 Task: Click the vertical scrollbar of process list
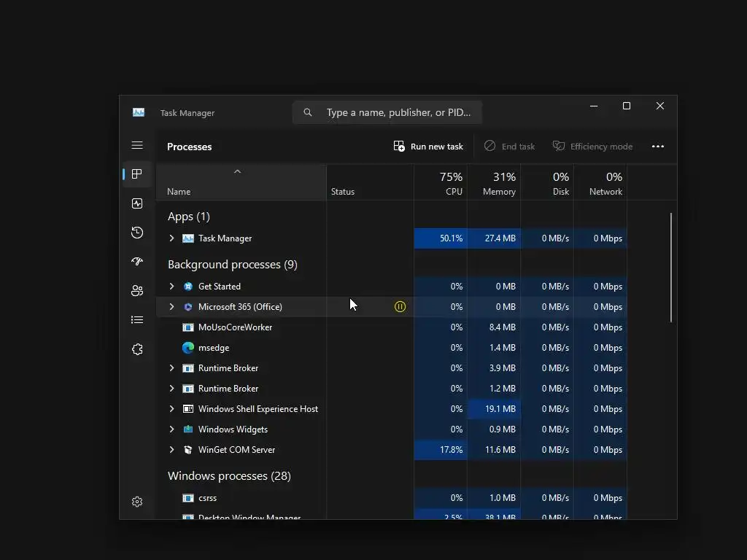point(671,268)
